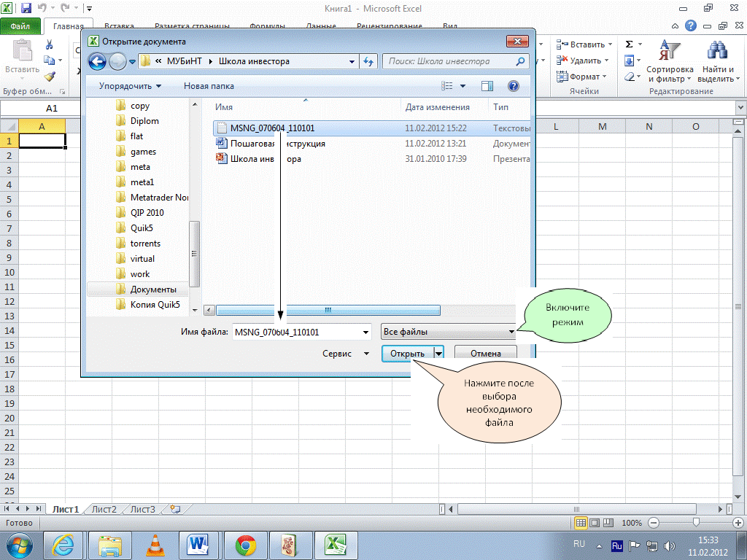This screenshot has width=747, height=560.
Task: Open the file name history dropdown arrow
Action: [366, 332]
